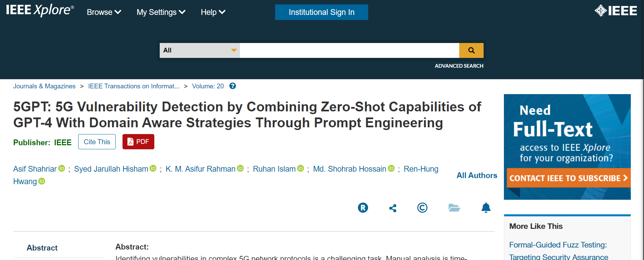Save to project folder icon
644x260 pixels.
pos(454,208)
